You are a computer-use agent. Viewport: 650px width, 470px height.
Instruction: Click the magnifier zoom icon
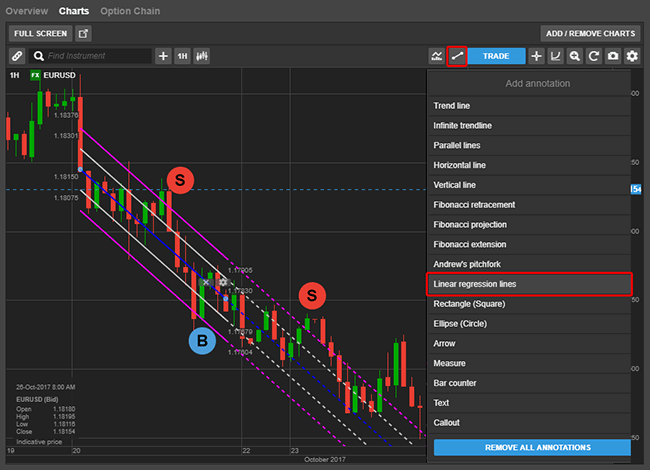point(574,56)
